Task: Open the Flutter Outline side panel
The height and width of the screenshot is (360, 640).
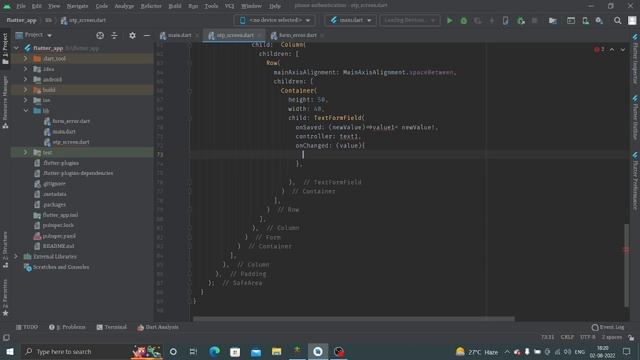Action: click(x=635, y=118)
